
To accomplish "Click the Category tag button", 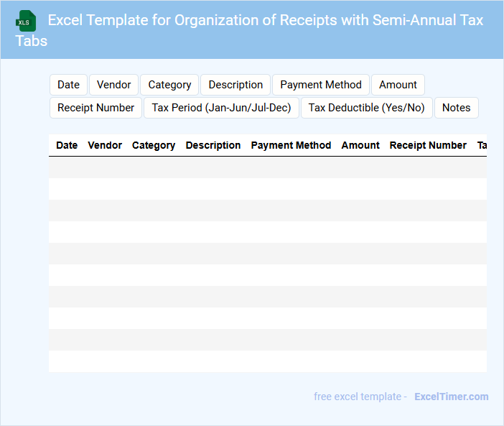I will (x=169, y=85).
